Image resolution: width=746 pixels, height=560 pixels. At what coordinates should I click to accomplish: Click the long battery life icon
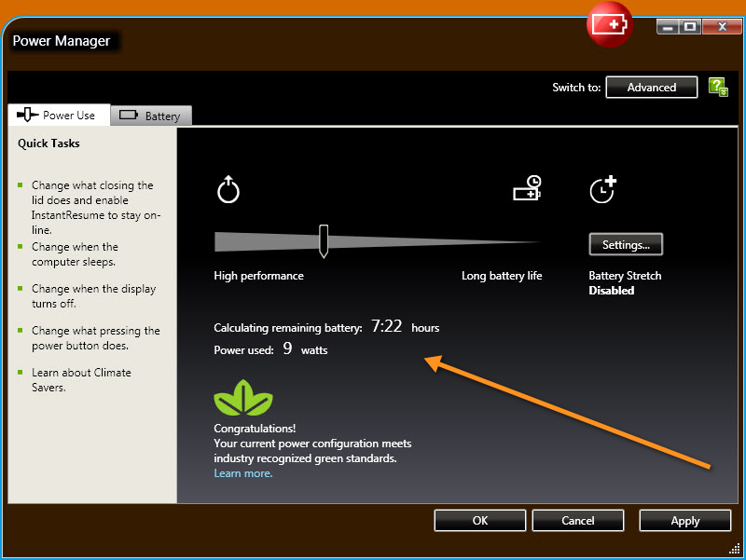click(x=527, y=188)
